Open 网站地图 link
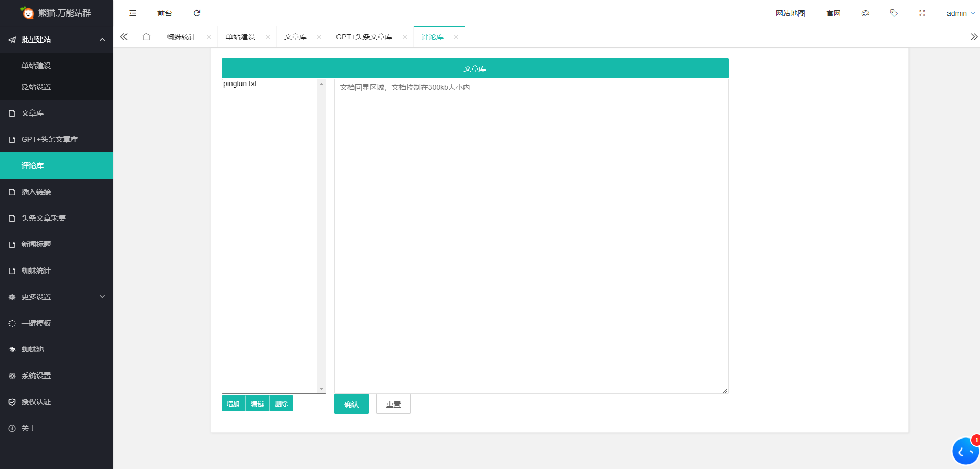Screen dimensions: 980x469 tap(791, 13)
